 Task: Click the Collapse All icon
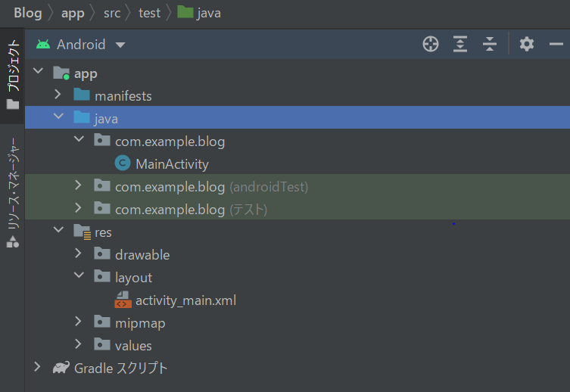tap(490, 45)
